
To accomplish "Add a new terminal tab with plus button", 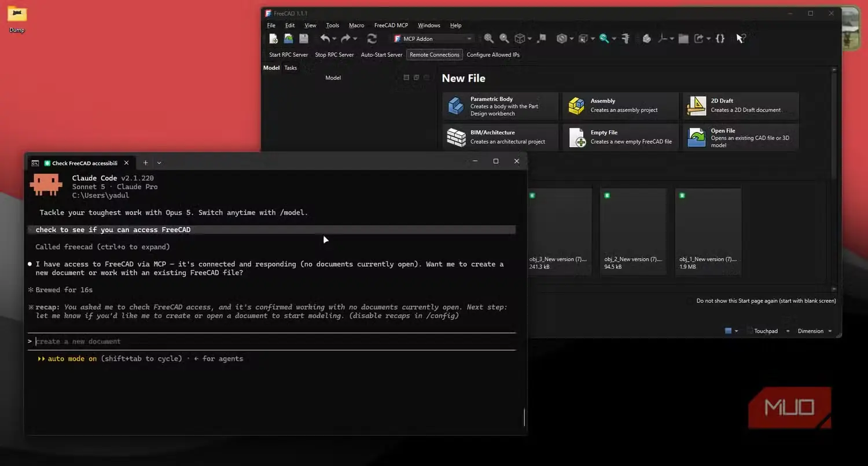I will (145, 163).
